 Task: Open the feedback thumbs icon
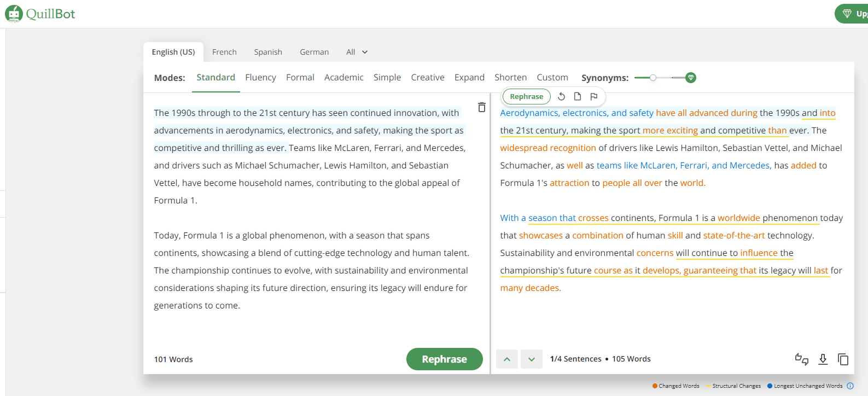(801, 359)
